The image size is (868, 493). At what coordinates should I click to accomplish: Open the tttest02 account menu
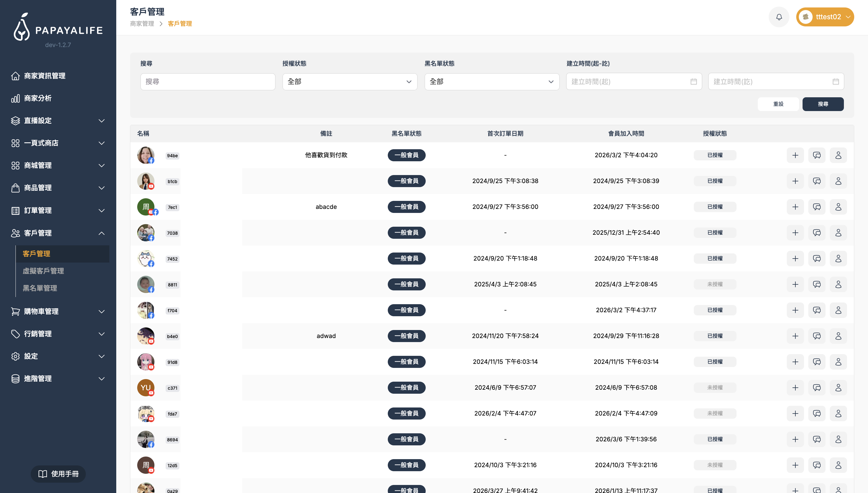825,17
